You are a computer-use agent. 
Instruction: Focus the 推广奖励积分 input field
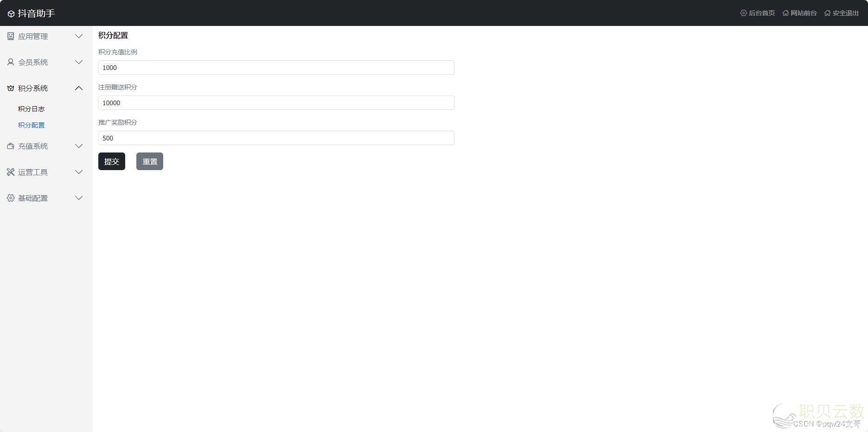[276, 138]
